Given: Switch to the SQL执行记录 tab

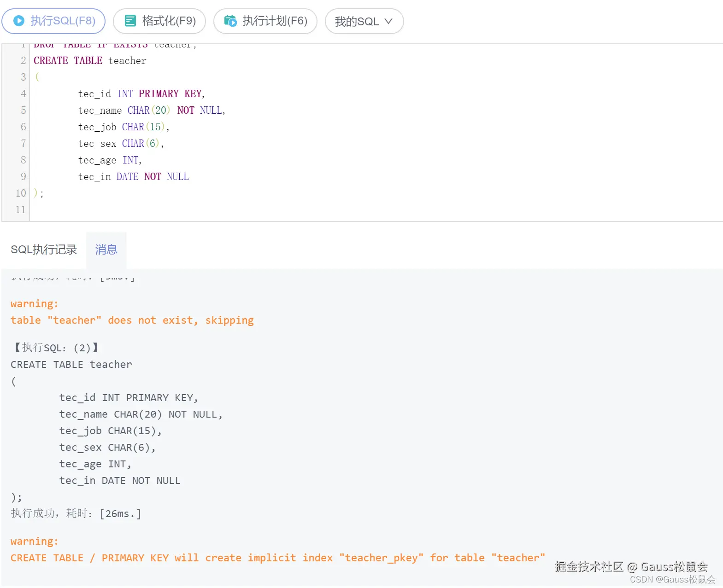Looking at the screenshot, I should coord(44,250).
